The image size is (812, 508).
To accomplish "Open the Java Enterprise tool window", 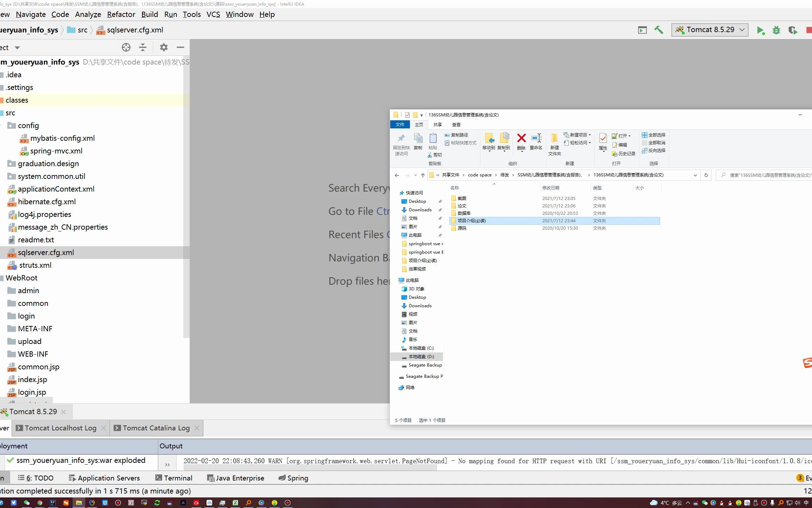I will [236, 478].
